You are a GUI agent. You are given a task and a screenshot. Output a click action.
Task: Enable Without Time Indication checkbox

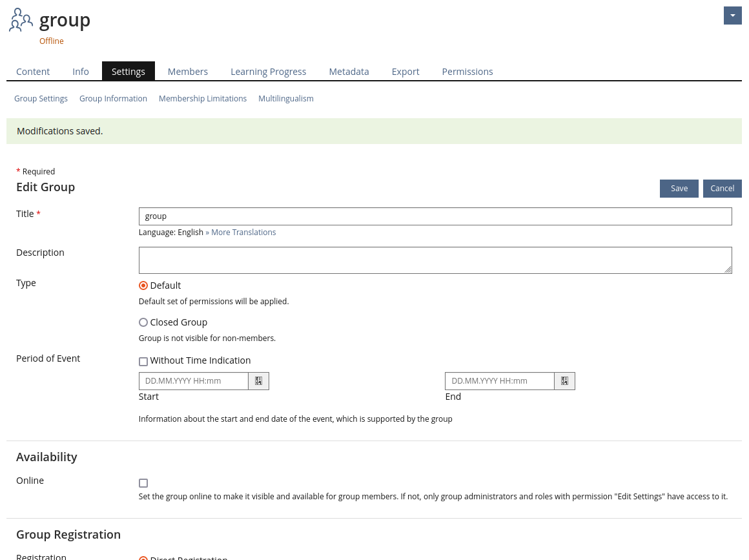coord(143,361)
